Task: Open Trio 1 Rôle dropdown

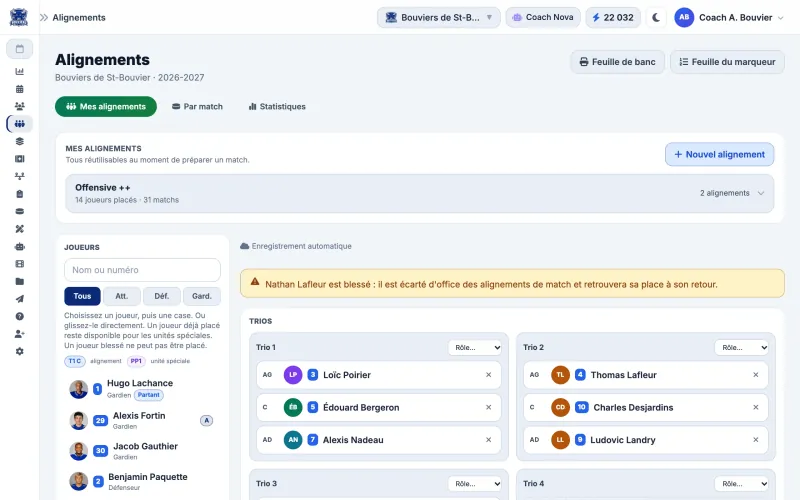Action: point(475,347)
